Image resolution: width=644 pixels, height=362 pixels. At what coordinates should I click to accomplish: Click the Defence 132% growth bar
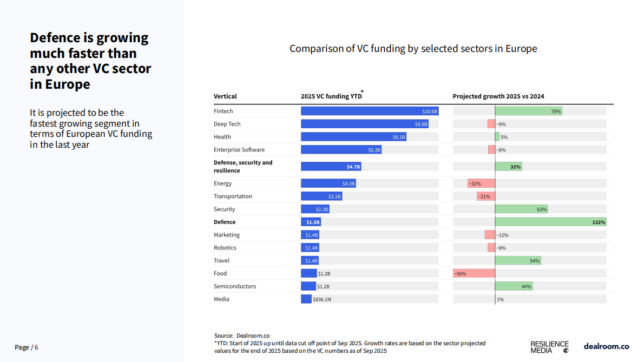point(550,222)
